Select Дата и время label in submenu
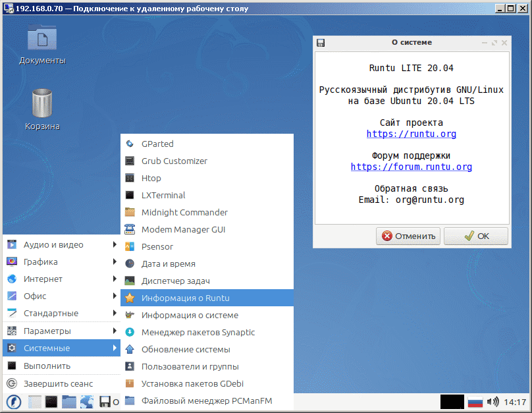532x413 pixels. [169, 263]
